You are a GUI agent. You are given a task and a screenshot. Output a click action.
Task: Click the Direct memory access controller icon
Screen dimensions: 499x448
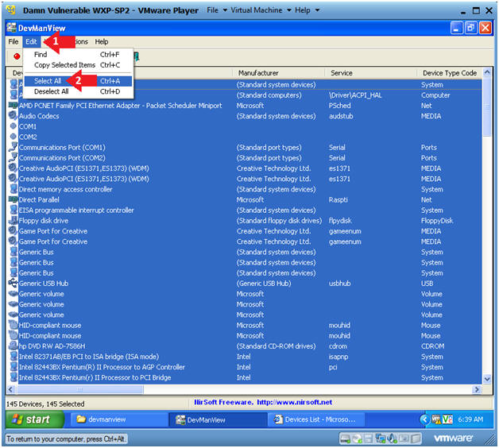point(14,189)
